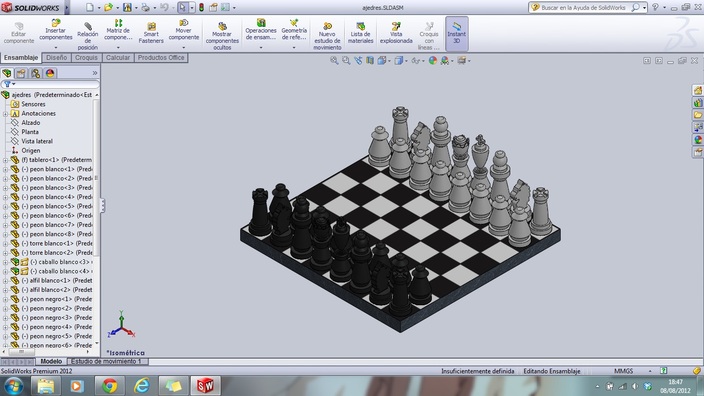Toggle Instant 3D mode

[x=457, y=33]
